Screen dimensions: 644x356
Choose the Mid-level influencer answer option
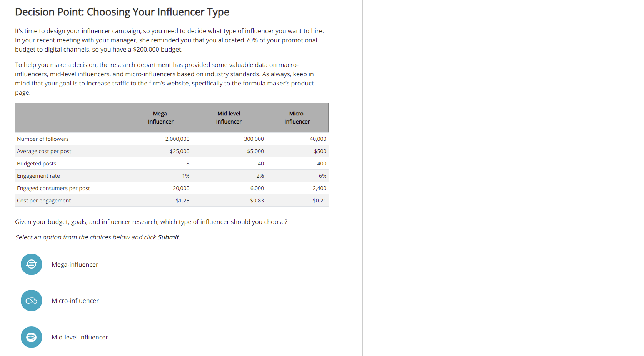[80, 337]
